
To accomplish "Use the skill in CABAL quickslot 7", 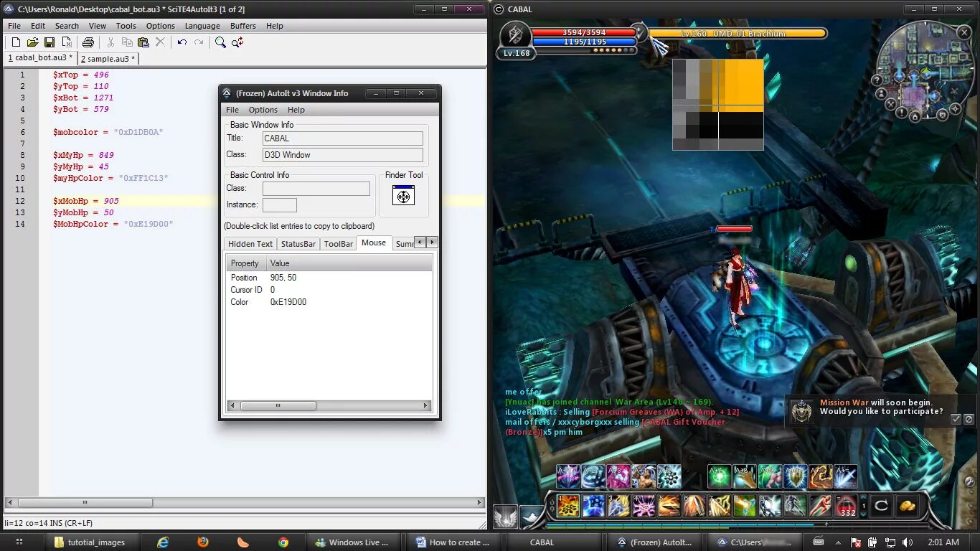I will tap(720, 506).
